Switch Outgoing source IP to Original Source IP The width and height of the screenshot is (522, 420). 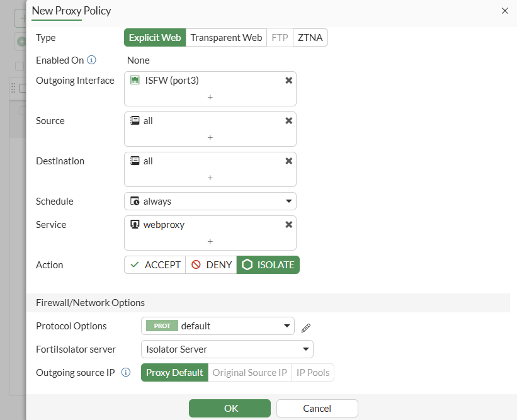[x=249, y=372]
